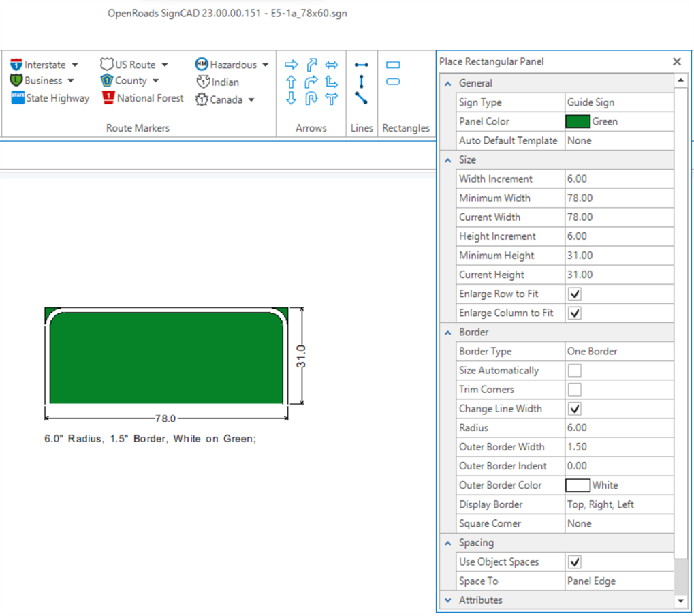Click the Square Corner value None

619,523
